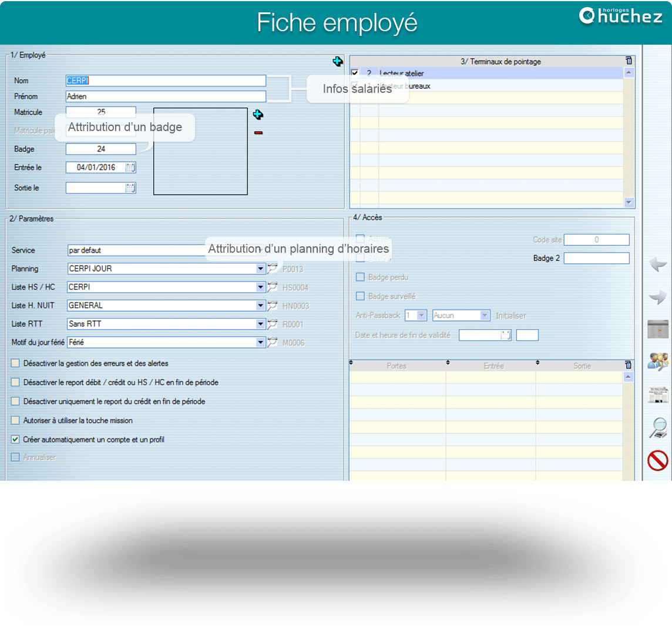
Task: Click the back arrow icon in the right sidebar
Action: 658,265
